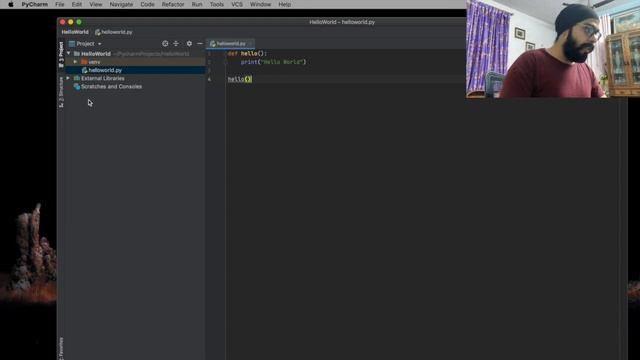Collapse the HelloWorld project root arrow
This screenshot has height=360, width=640.
click(69, 53)
